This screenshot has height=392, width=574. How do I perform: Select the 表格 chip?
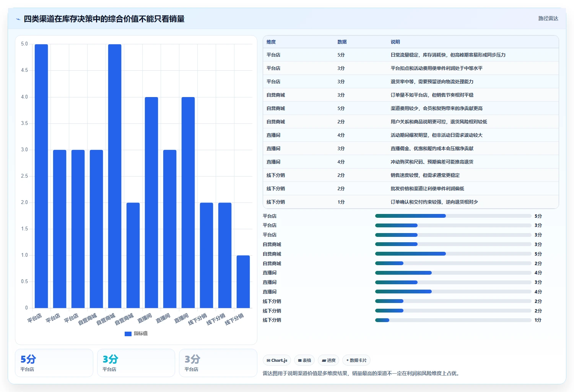(304, 360)
